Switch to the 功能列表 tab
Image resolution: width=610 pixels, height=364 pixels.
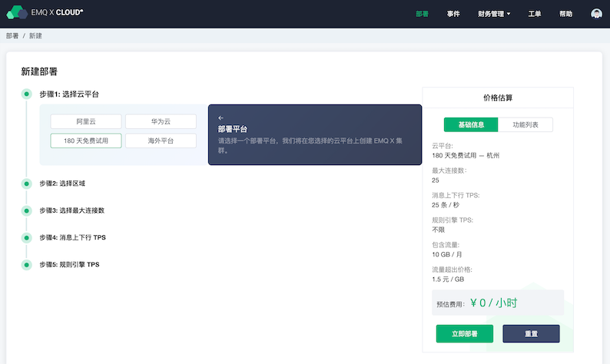[525, 125]
